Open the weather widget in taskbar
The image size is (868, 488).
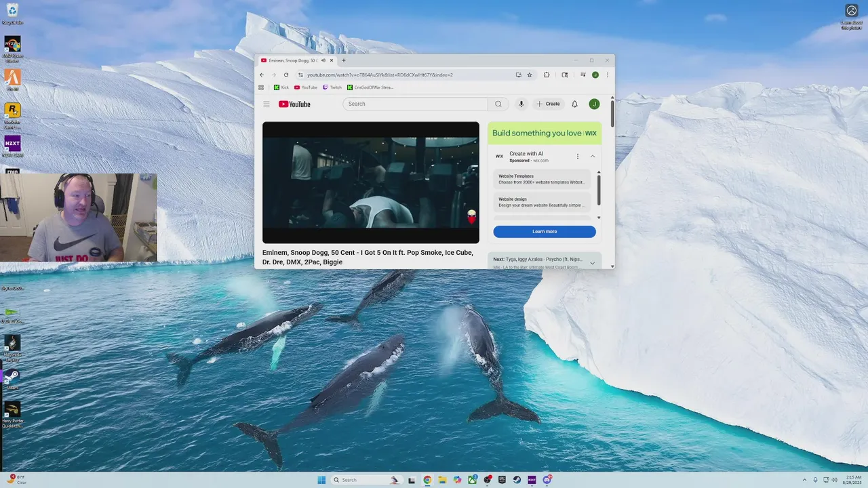(x=18, y=479)
